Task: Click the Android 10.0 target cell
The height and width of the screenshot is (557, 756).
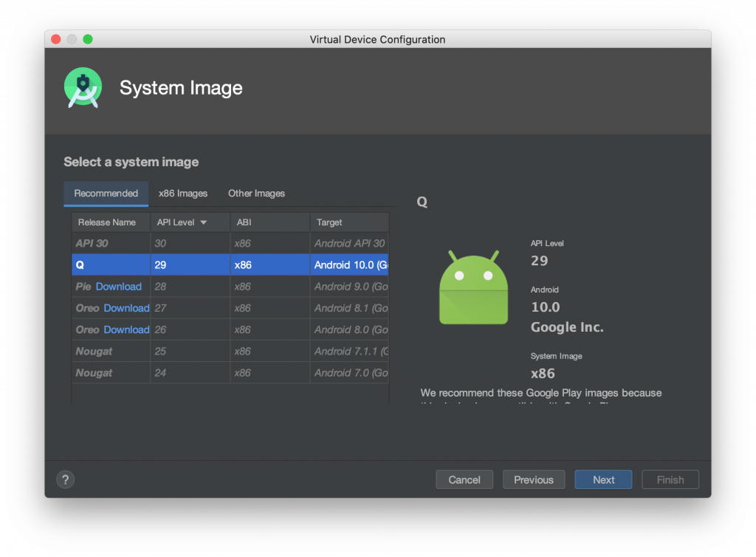Action: (349, 264)
